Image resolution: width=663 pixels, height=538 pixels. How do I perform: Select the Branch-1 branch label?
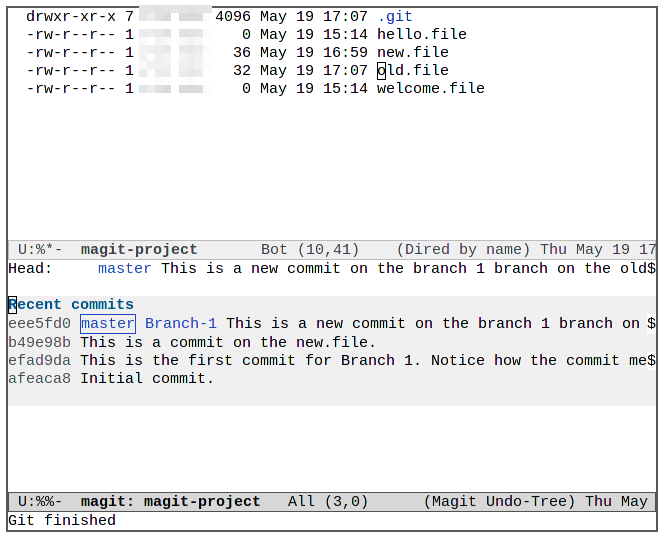pyautogui.click(x=181, y=324)
